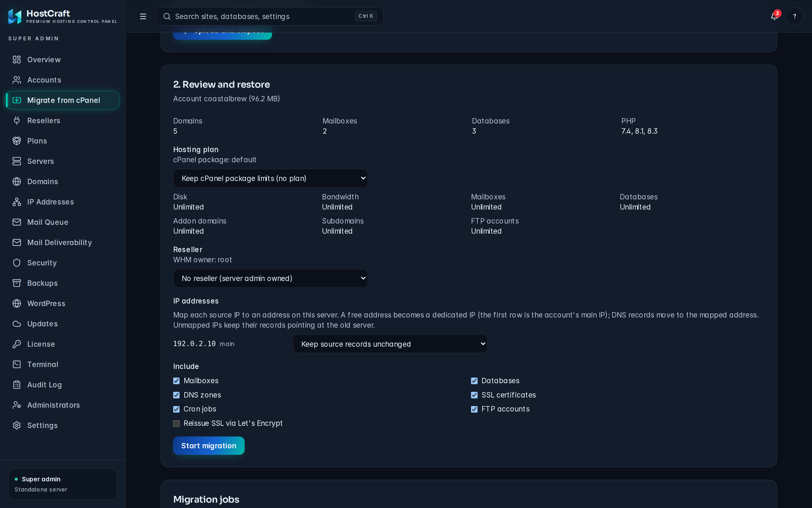Viewport: 812px width, 508px height.
Task: Uncheck the Mailboxes include checkbox
Action: coord(176,381)
